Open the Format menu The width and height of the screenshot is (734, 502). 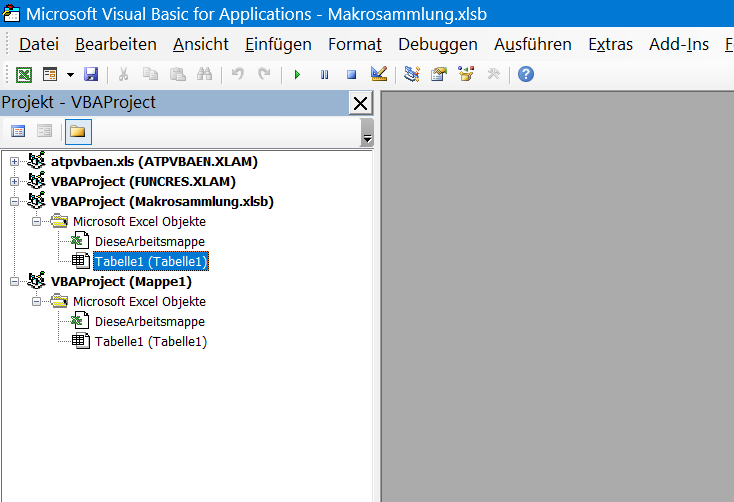(355, 44)
